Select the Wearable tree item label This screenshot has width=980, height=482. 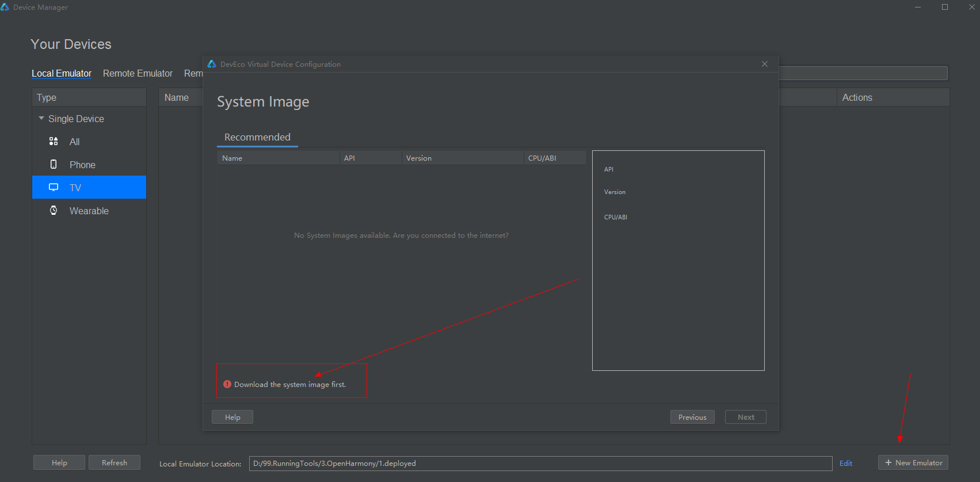coord(89,211)
